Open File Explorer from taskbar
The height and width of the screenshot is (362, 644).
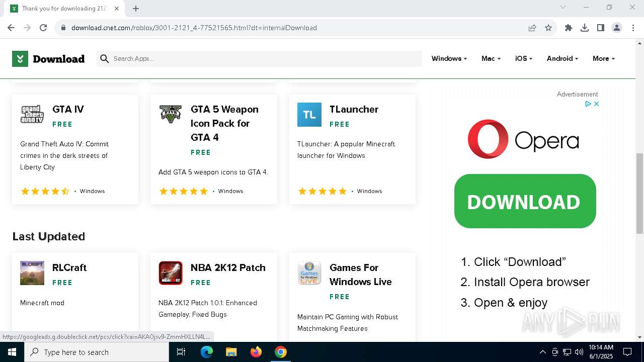(231, 352)
